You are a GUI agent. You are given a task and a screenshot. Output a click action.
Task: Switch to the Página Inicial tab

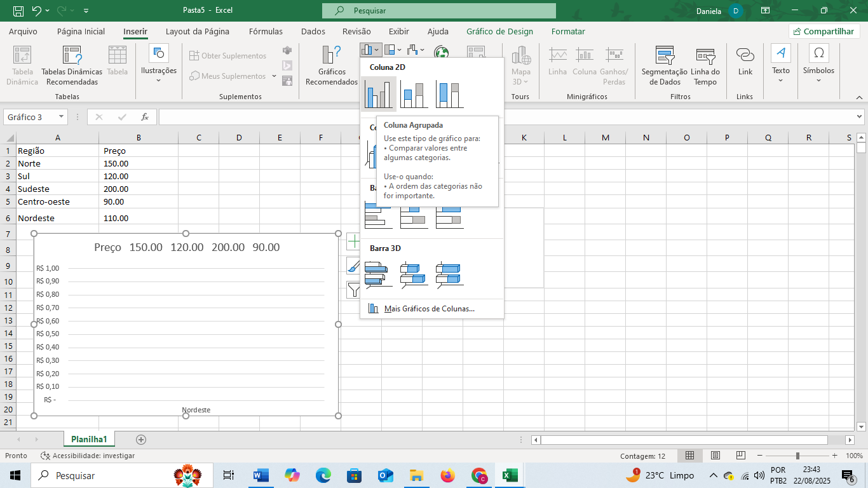(81, 31)
